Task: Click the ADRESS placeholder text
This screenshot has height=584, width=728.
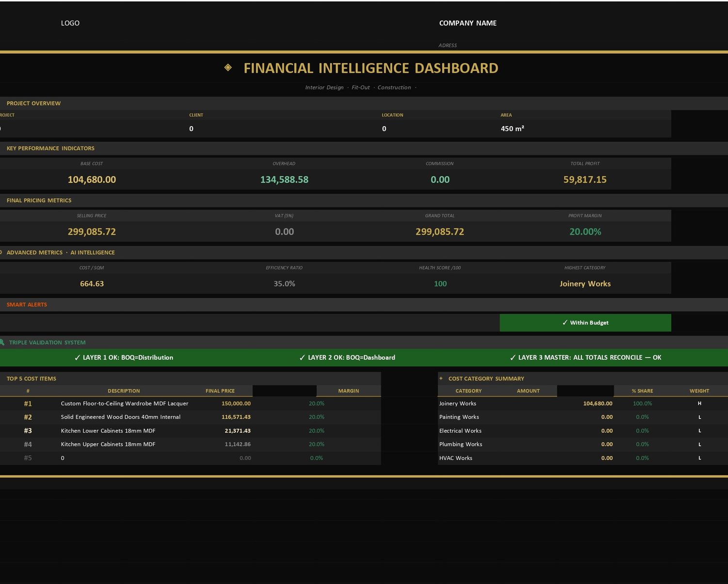Action: click(447, 45)
